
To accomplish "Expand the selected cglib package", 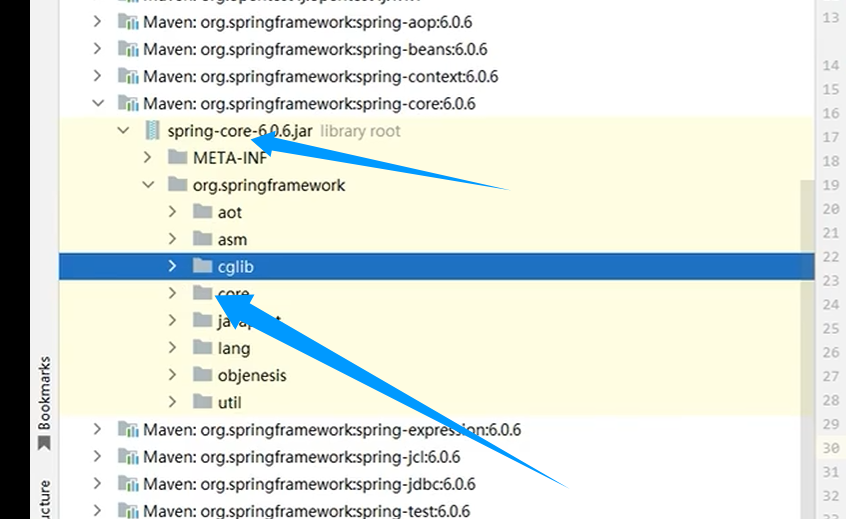I will 173,266.
